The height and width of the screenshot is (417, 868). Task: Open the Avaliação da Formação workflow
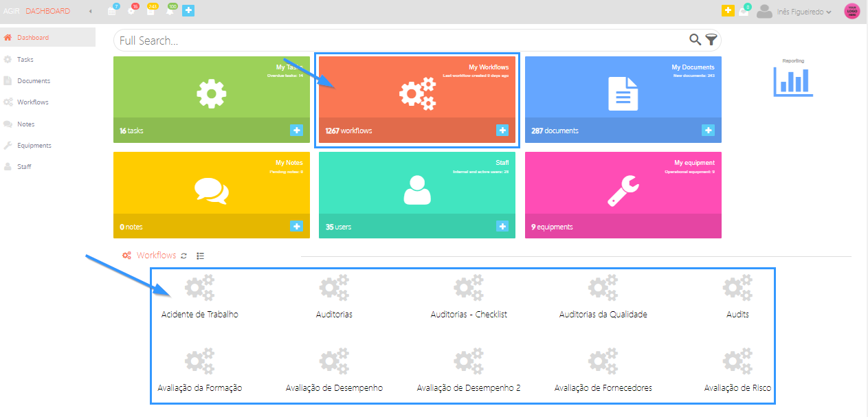[200, 370]
